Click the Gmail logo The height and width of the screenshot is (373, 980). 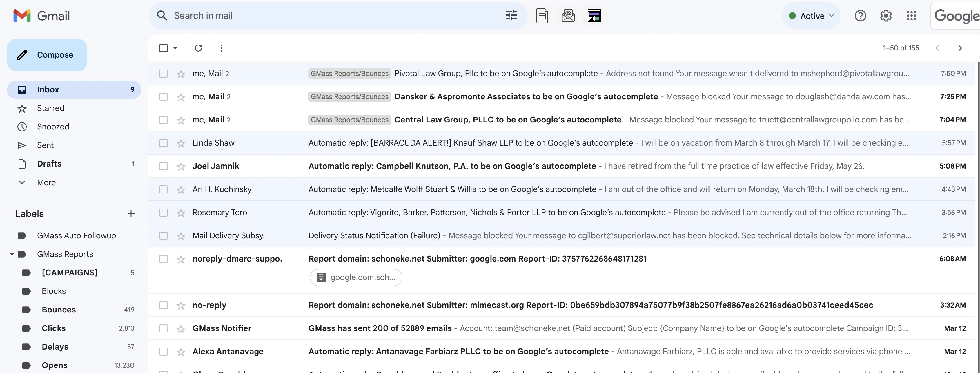(41, 16)
